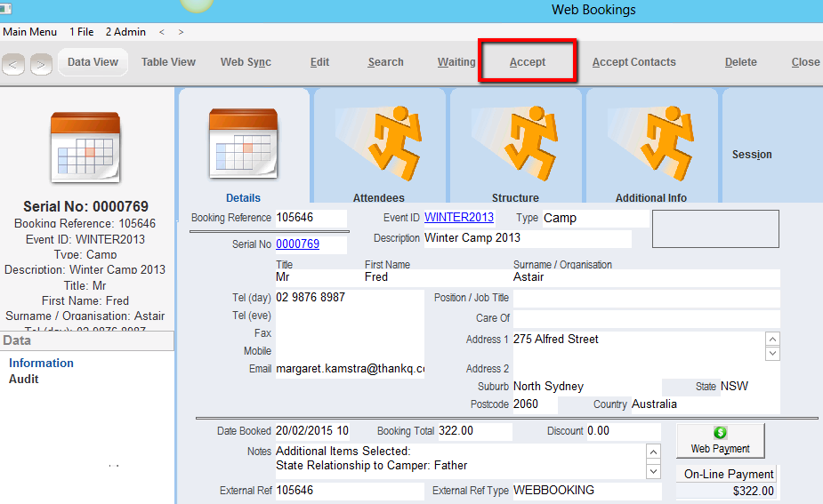The image size is (823, 504).
Task: Click the Booking Reference field
Action: pos(311,218)
